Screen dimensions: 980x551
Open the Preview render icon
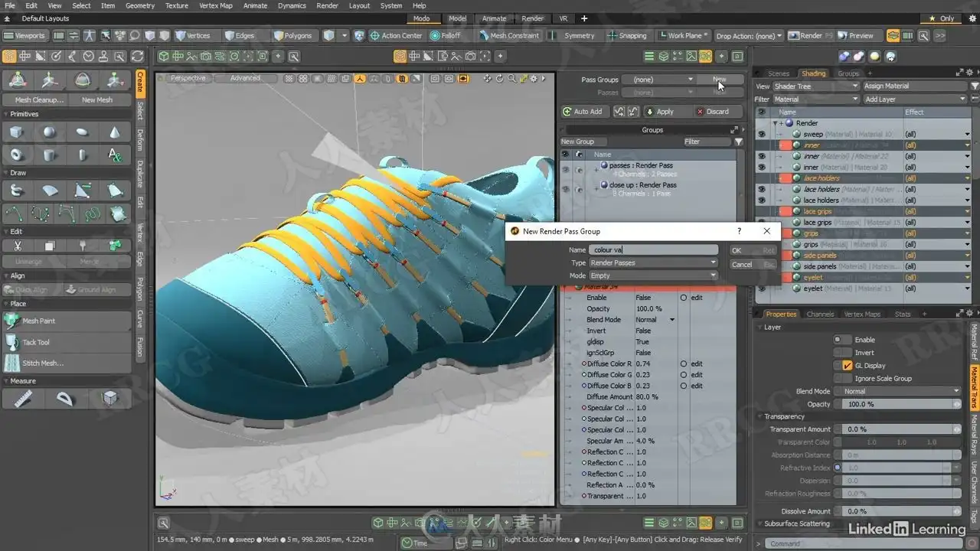coord(844,35)
